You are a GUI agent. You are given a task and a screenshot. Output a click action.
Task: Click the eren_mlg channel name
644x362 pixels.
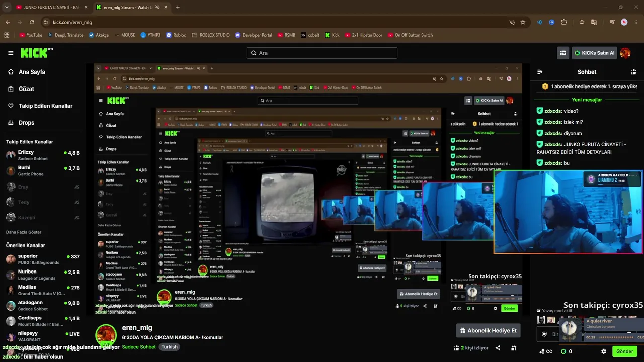[137, 328]
